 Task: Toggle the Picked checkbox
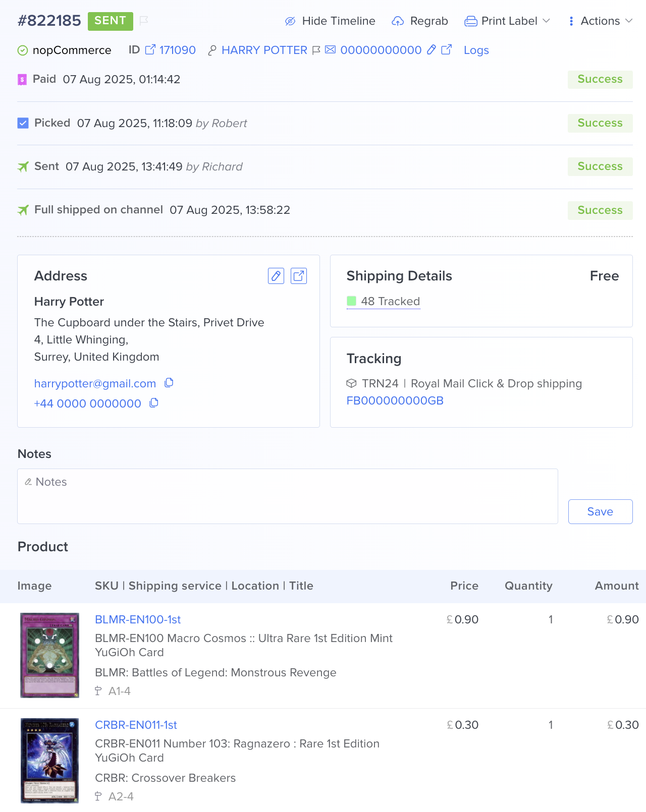pyautogui.click(x=23, y=123)
